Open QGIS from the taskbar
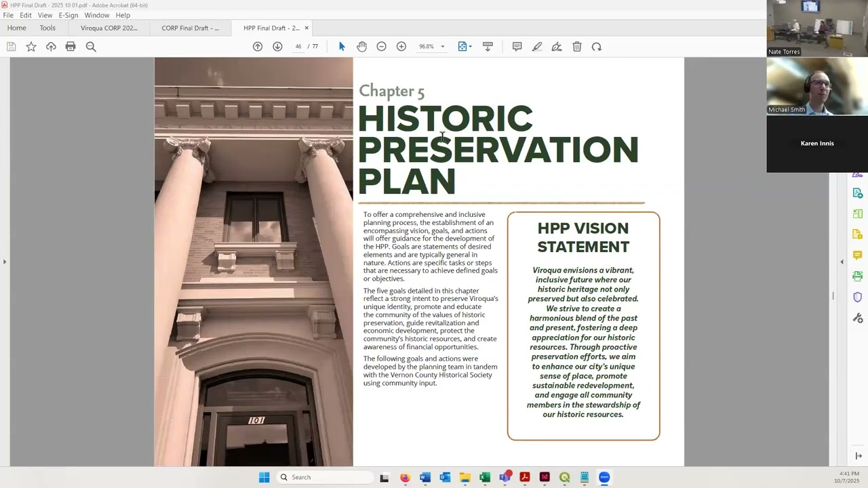The height and width of the screenshot is (488, 868). point(564,477)
